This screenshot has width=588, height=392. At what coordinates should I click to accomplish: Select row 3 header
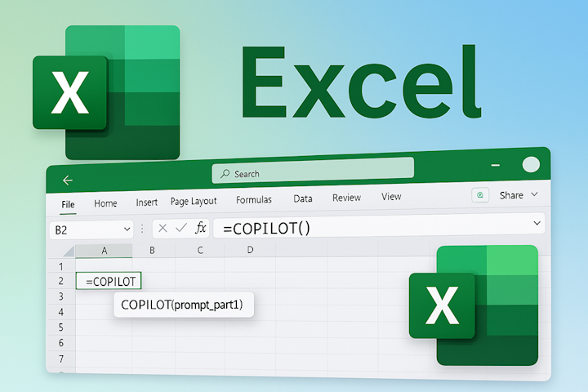click(61, 296)
